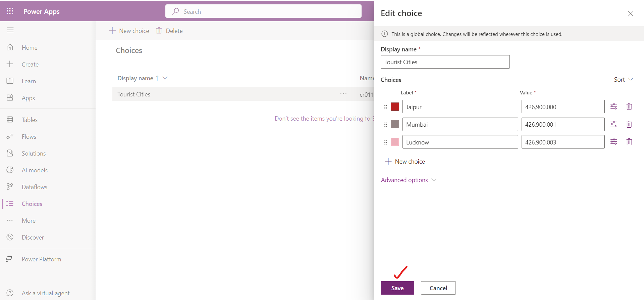Open additional properties for Lucknow choice
Image resolution: width=644 pixels, height=300 pixels.
click(x=614, y=142)
